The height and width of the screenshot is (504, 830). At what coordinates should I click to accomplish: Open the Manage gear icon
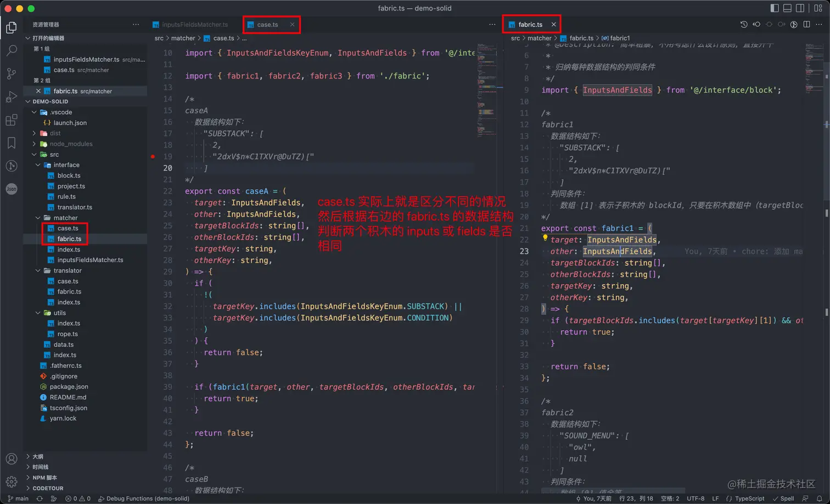11,482
